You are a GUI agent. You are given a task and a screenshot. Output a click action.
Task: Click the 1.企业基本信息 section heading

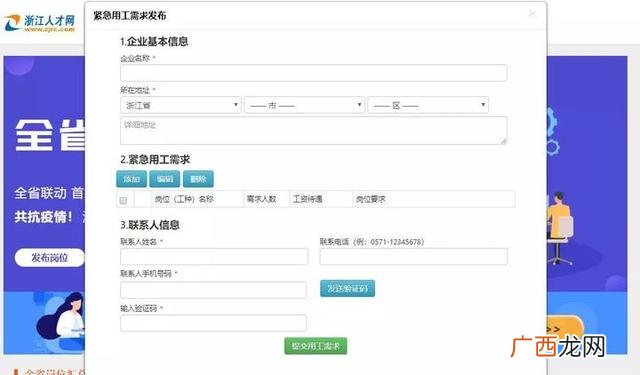pyautogui.click(x=154, y=41)
